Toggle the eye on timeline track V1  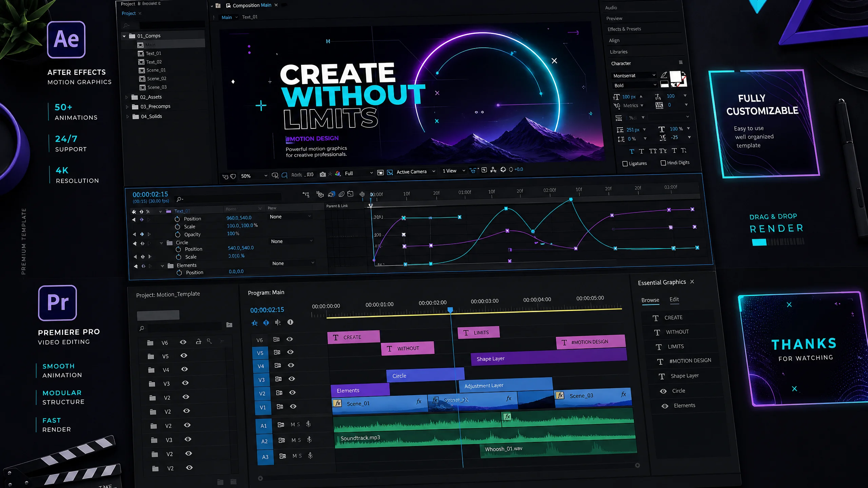293,406
